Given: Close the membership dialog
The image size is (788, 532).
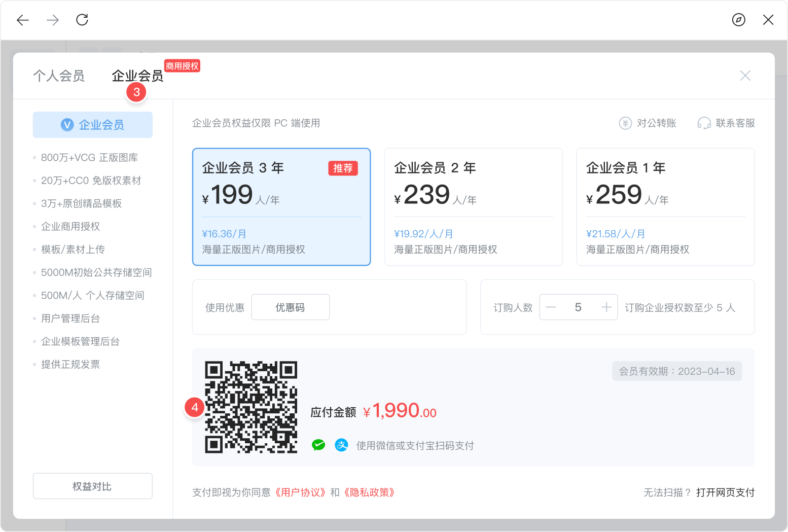Looking at the screenshot, I should point(745,76).
